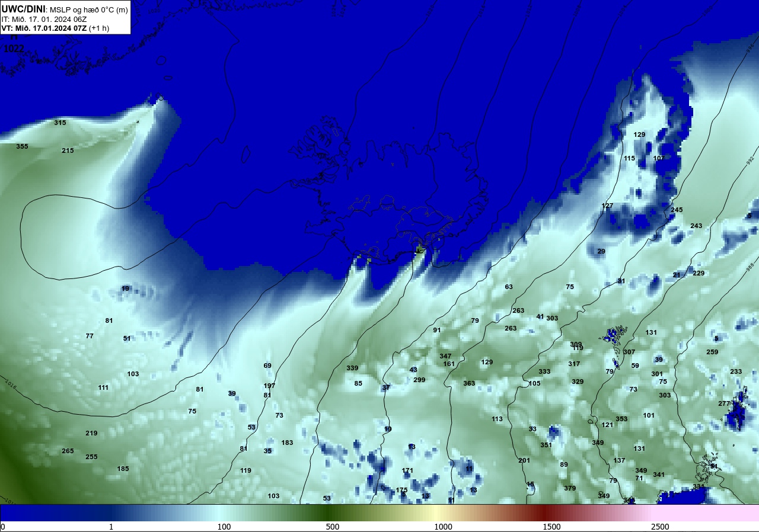Click the map value 77
The width and height of the screenshot is (759, 532).
point(90,336)
